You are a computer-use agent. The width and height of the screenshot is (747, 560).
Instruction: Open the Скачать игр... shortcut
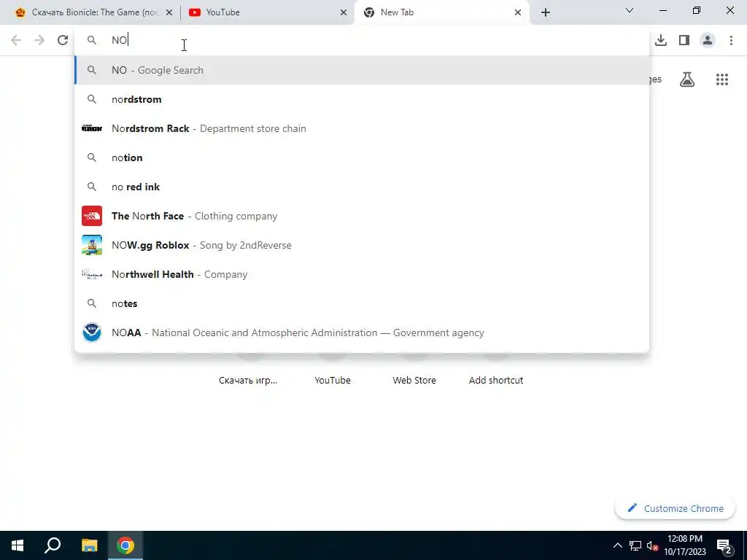coord(248,380)
